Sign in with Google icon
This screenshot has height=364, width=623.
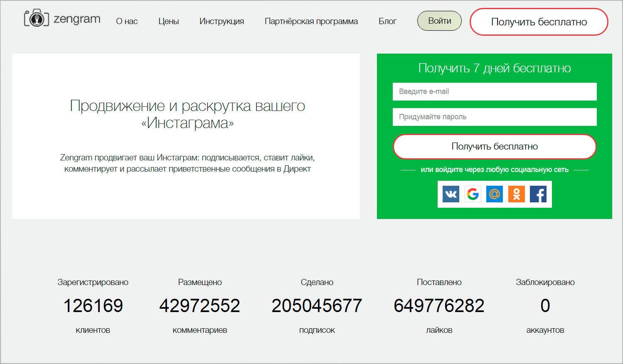tap(473, 194)
